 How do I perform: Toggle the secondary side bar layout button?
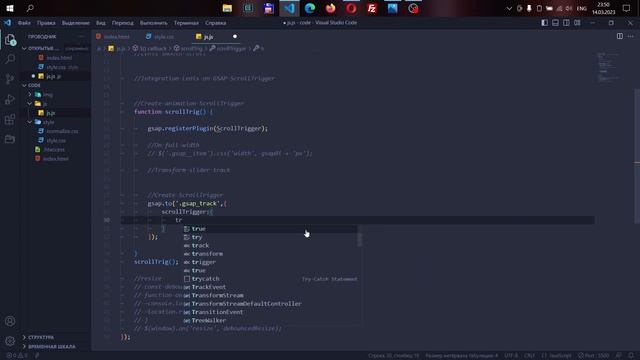(567, 23)
